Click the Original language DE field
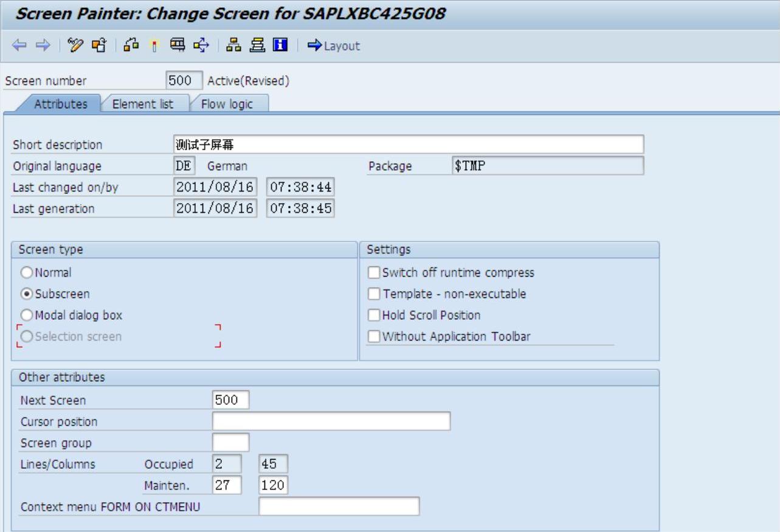Viewport: 780px width, 532px height. pyautogui.click(x=184, y=166)
